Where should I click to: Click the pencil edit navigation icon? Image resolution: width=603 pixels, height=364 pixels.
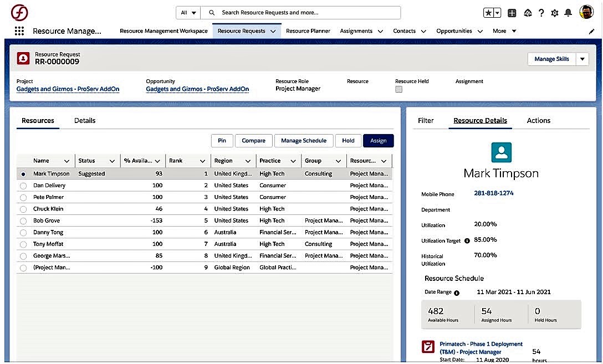591,32
